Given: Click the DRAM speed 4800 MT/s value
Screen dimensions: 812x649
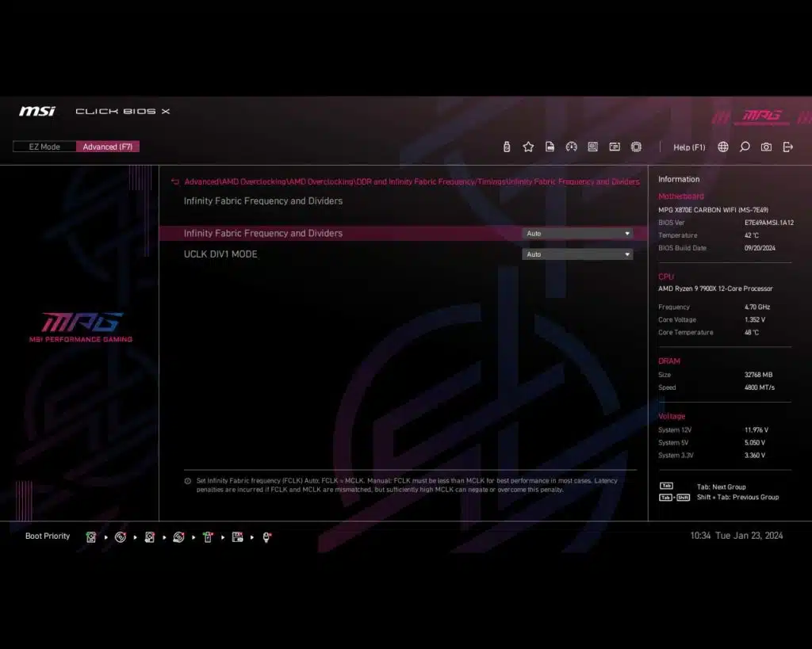Looking at the screenshot, I should click(x=759, y=387).
